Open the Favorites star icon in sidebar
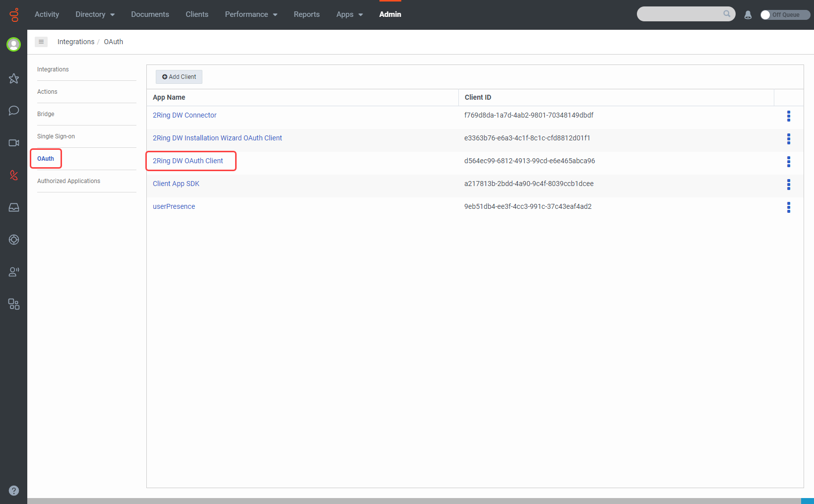This screenshot has height=504, width=814. 14,78
